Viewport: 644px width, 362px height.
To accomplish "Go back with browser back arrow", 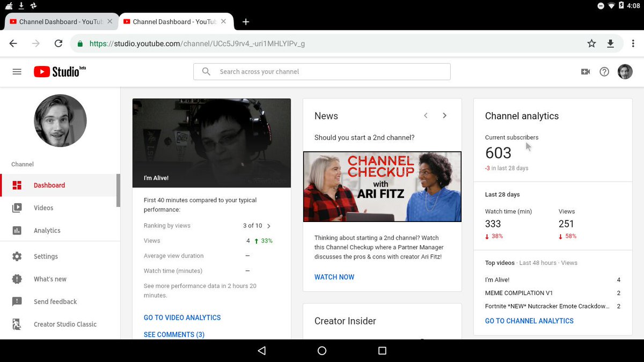I will click(13, 43).
